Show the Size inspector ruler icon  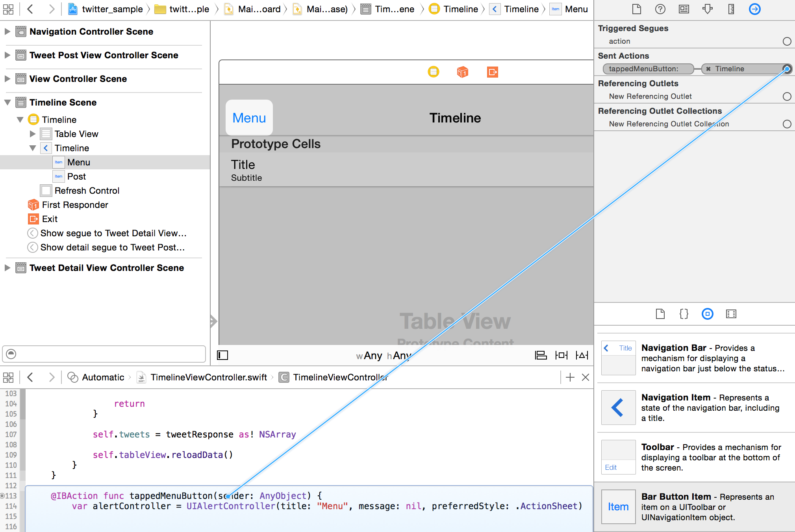click(731, 9)
